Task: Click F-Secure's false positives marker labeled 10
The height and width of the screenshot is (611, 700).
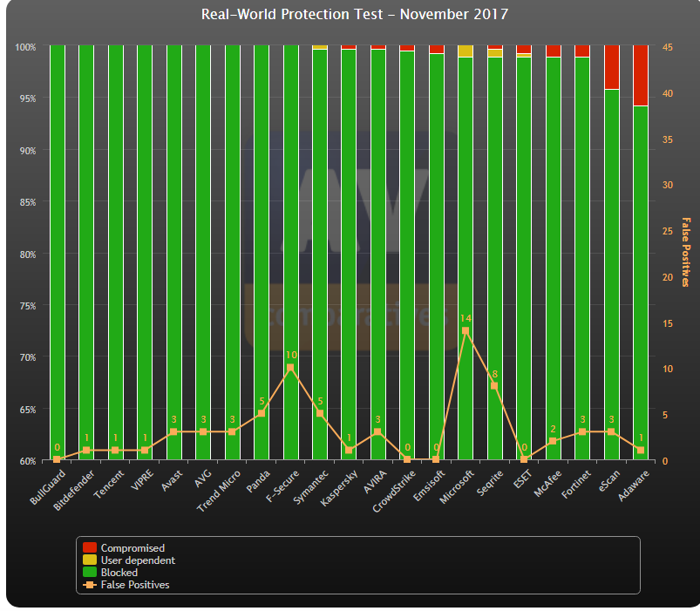Action: [x=290, y=368]
